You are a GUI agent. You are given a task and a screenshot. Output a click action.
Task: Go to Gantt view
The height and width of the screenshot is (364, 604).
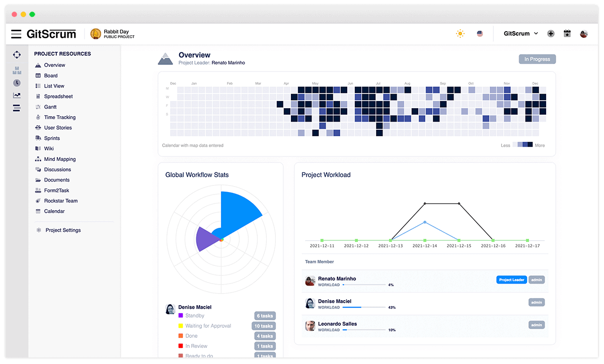(x=50, y=107)
